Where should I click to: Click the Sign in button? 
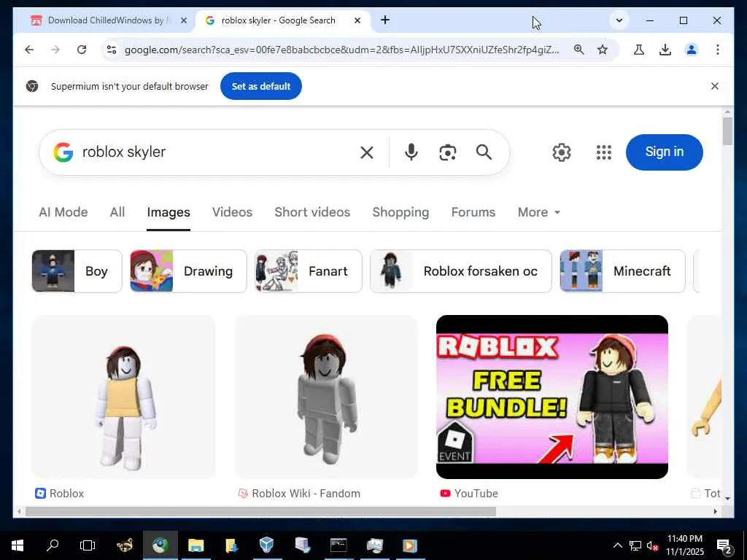coord(664,152)
